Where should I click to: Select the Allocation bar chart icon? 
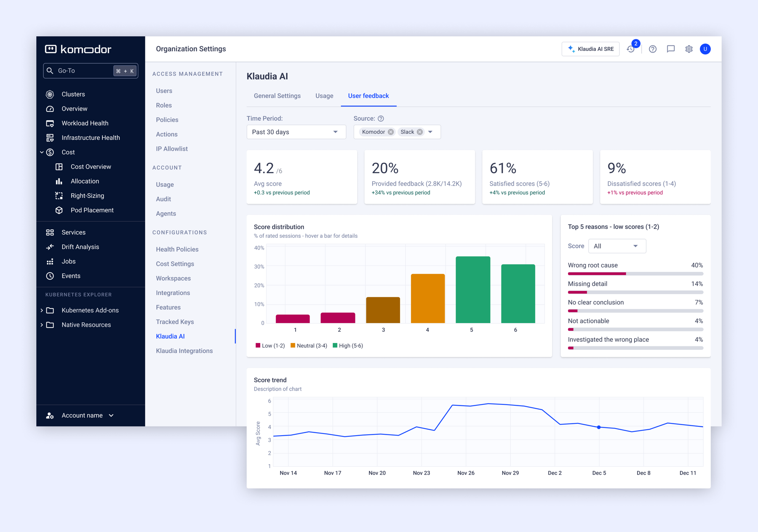pyautogui.click(x=59, y=181)
